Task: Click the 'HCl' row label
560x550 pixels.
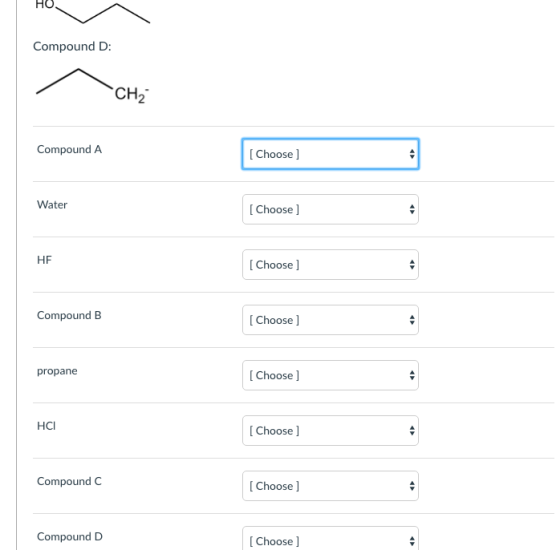Action: tap(46, 426)
